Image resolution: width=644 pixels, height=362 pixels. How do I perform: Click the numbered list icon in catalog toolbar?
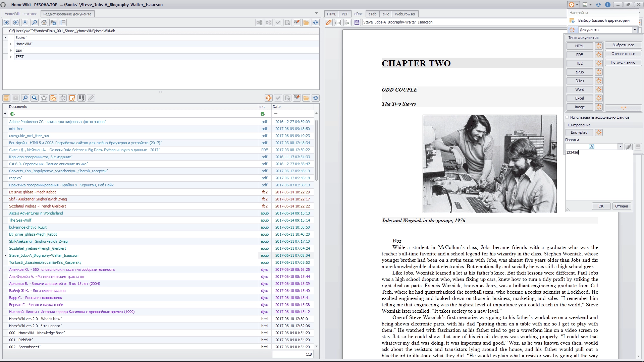(x=63, y=22)
